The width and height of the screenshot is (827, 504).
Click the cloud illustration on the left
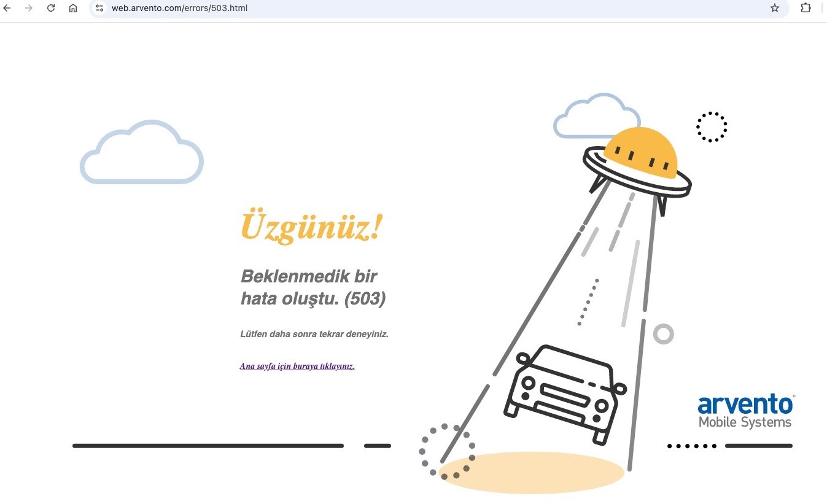coord(141,152)
